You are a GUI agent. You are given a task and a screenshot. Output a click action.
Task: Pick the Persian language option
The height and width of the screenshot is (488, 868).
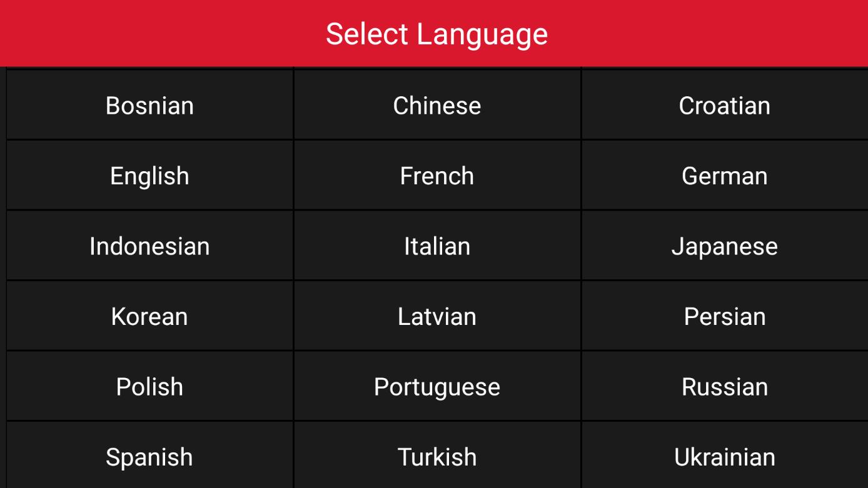click(x=724, y=316)
